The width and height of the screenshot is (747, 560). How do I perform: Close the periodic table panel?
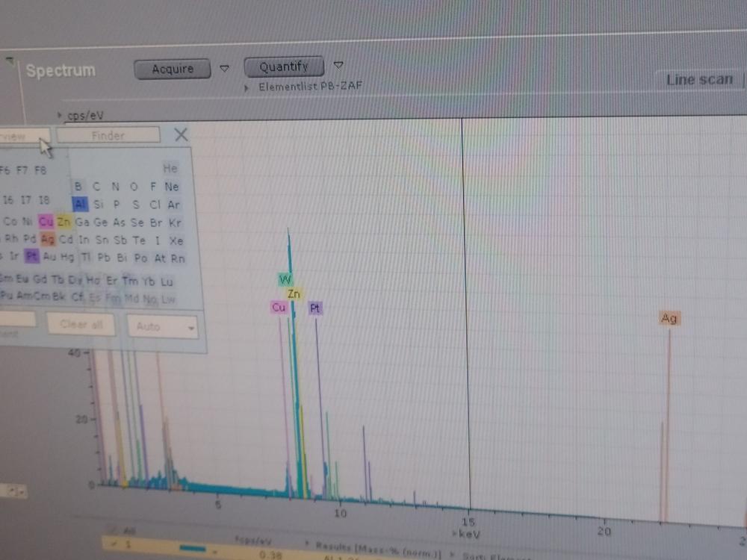click(x=181, y=134)
